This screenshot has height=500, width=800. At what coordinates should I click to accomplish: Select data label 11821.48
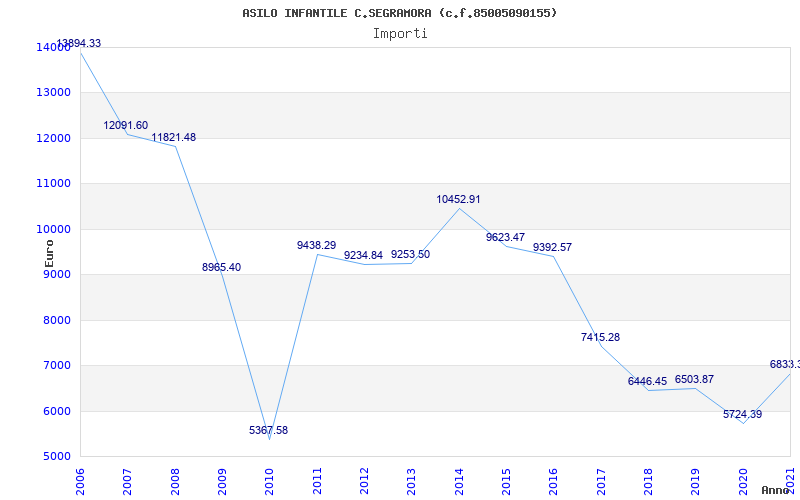[x=173, y=137]
